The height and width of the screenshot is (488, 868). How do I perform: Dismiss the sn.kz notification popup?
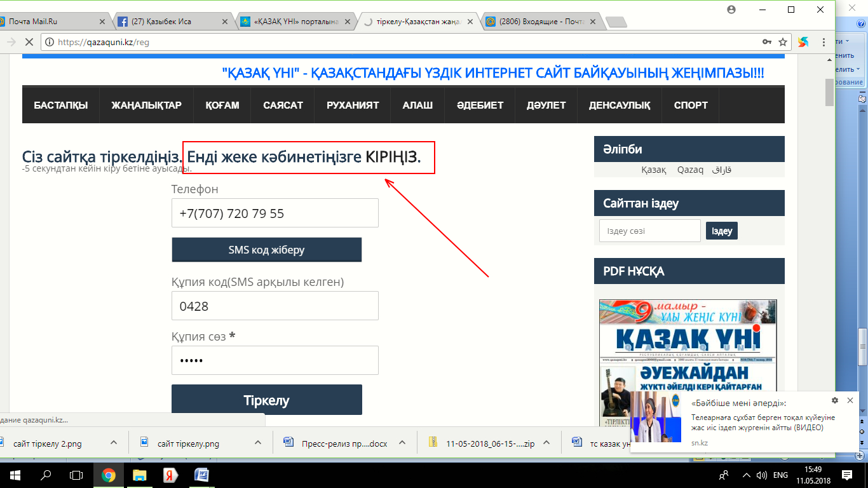(x=850, y=400)
